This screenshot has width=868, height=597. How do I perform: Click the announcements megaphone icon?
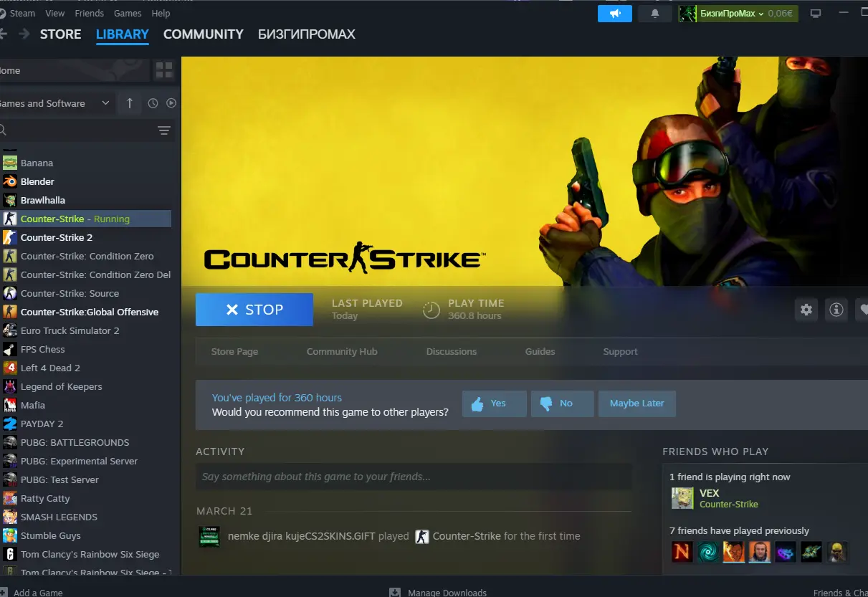[x=615, y=14]
